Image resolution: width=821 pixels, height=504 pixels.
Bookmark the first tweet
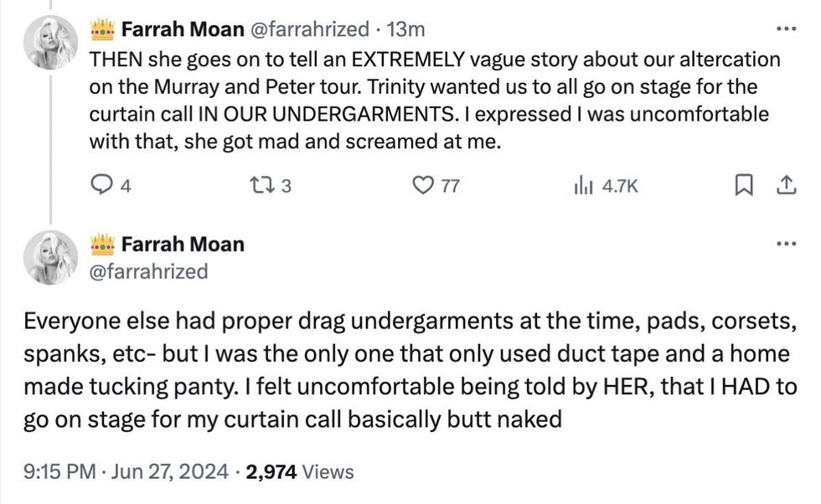point(744,186)
